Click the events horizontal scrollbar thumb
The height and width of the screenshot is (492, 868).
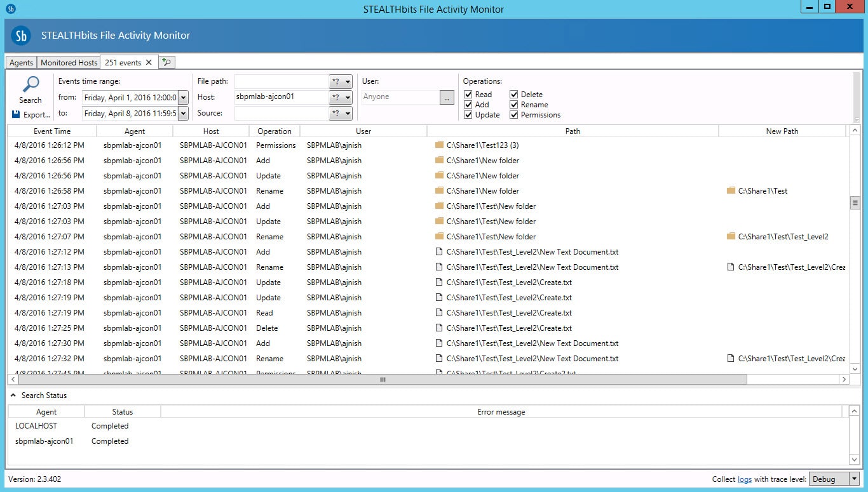[383, 380]
